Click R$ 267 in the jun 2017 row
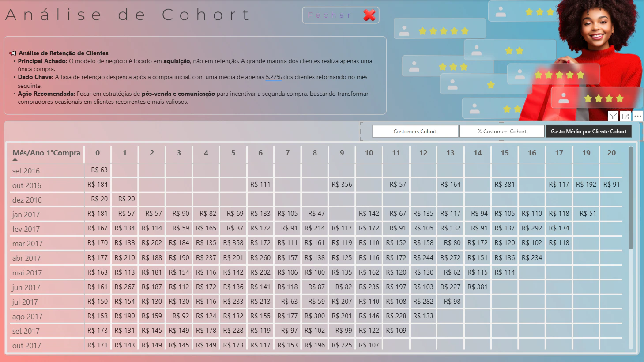The width and height of the screenshot is (644, 362). 124,287
